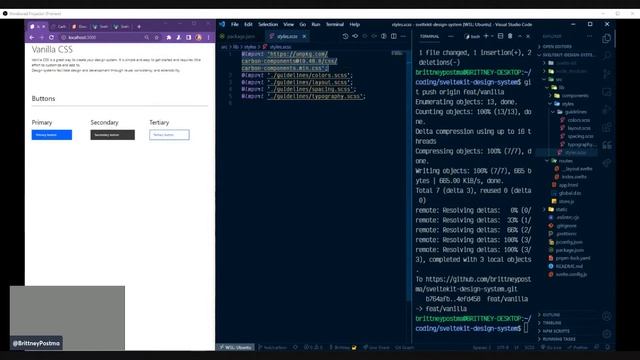Switch to the package.json editor tab
640x360 pixels.
click(240, 36)
